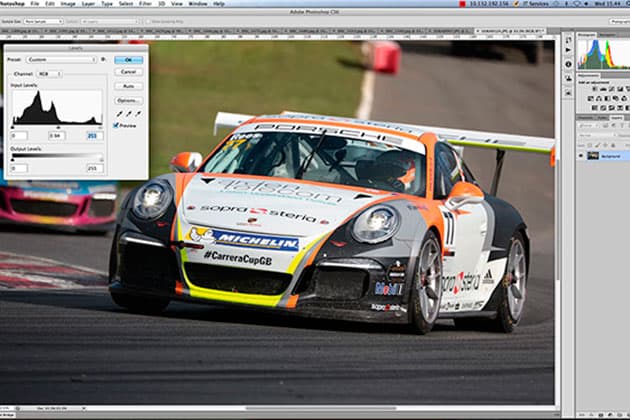The height and width of the screenshot is (420, 630).
Task: Add a Vibrance adjustment icon
Action: point(628,88)
